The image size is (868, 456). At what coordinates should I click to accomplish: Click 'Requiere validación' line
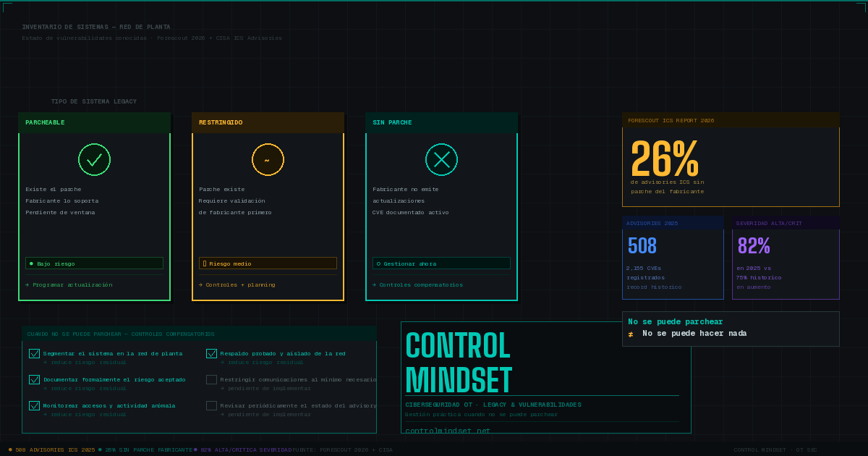pos(232,200)
